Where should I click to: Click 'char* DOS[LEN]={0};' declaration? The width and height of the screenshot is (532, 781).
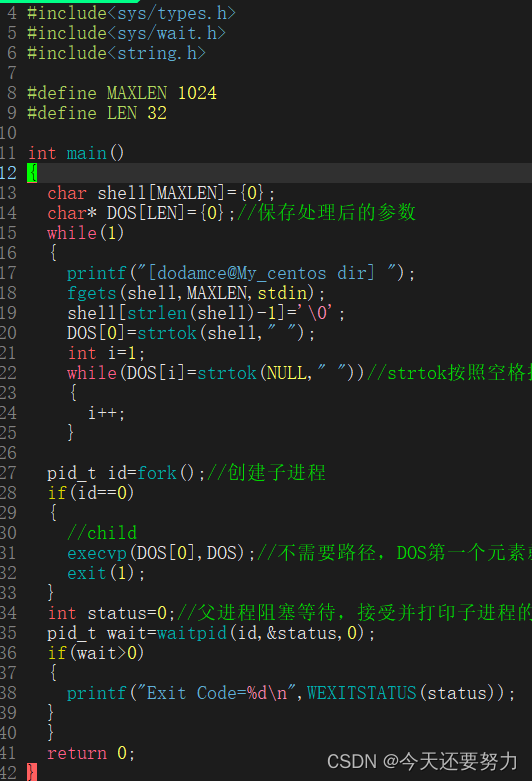[141, 213]
